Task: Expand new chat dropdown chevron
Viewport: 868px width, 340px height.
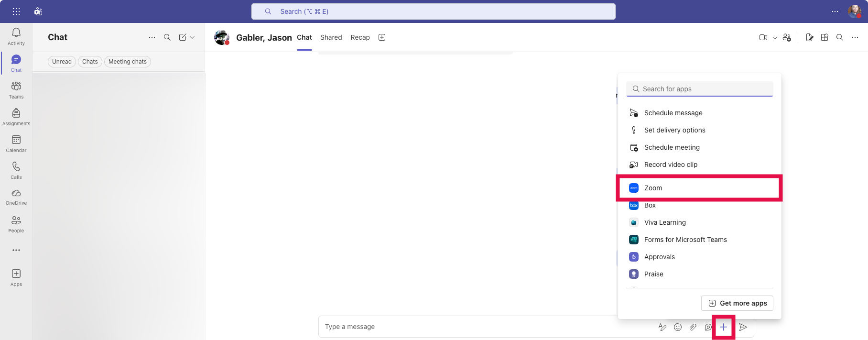Action: [192, 37]
